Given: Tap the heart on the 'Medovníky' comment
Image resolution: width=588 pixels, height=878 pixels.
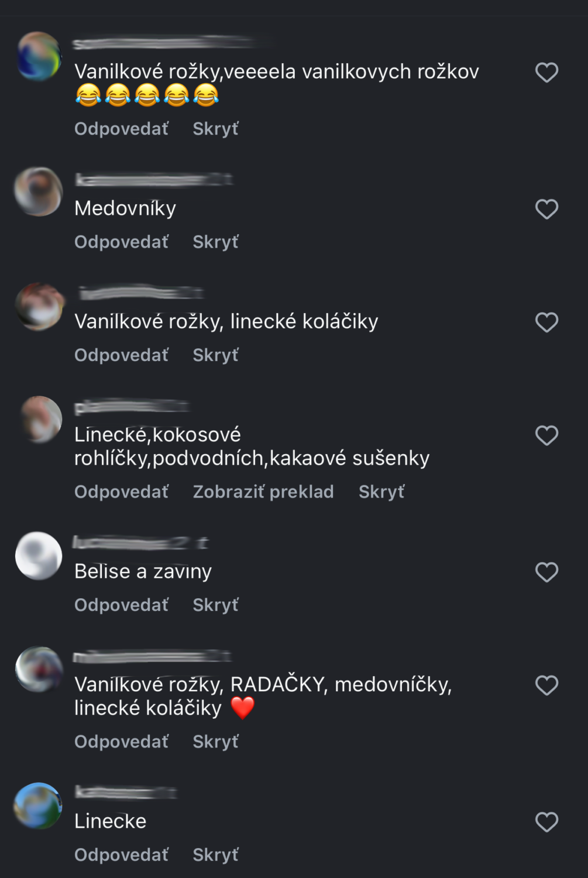Looking at the screenshot, I should 546,209.
